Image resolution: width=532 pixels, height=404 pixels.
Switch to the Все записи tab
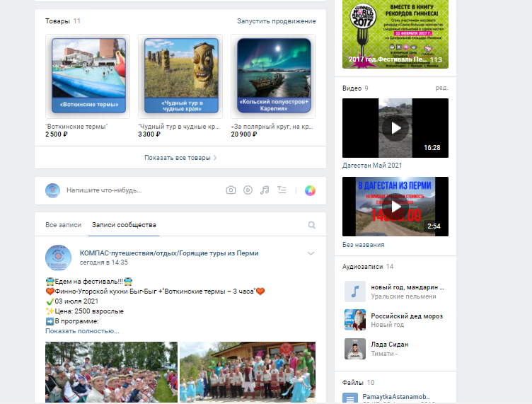pyautogui.click(x=64, y=224)
